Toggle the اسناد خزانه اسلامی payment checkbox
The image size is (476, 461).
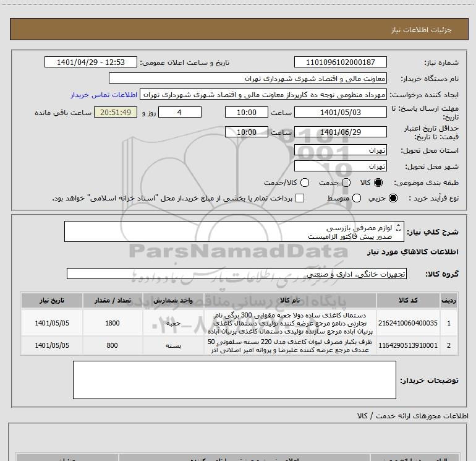[x=300, y=198]
